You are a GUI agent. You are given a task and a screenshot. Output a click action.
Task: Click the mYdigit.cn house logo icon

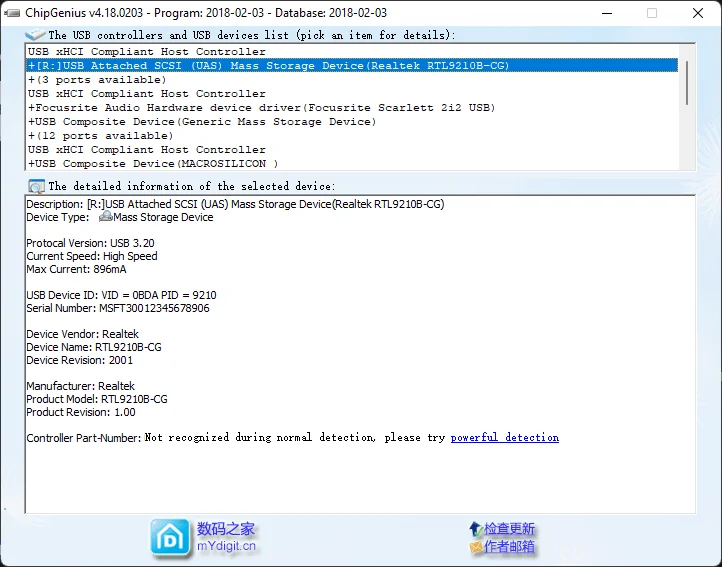coord(170,537)
